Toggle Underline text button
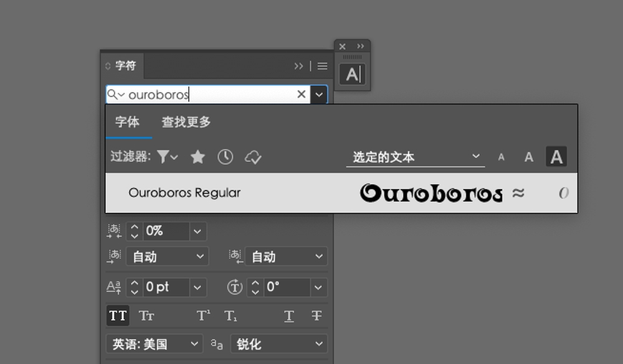This screenshot has height=364, width=623. [x=289, y=316]
